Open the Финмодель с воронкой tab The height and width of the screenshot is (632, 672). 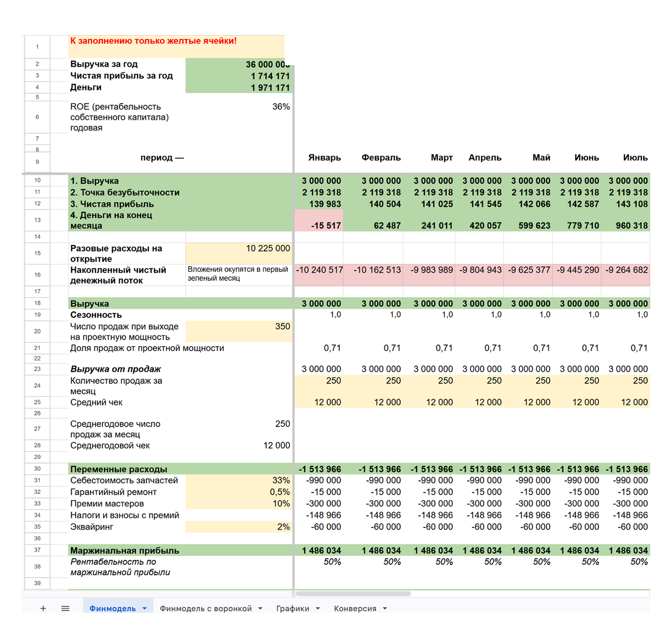click(206, 608)
